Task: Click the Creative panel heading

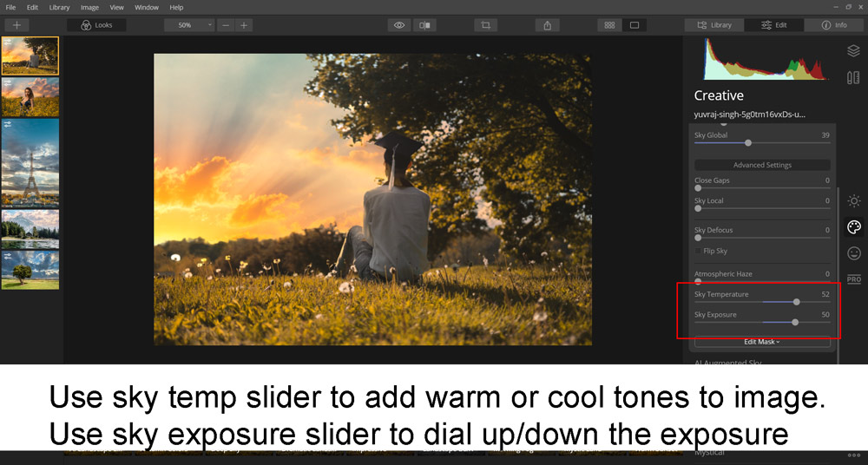Action: pyautogui.click(x=719, y=95)
